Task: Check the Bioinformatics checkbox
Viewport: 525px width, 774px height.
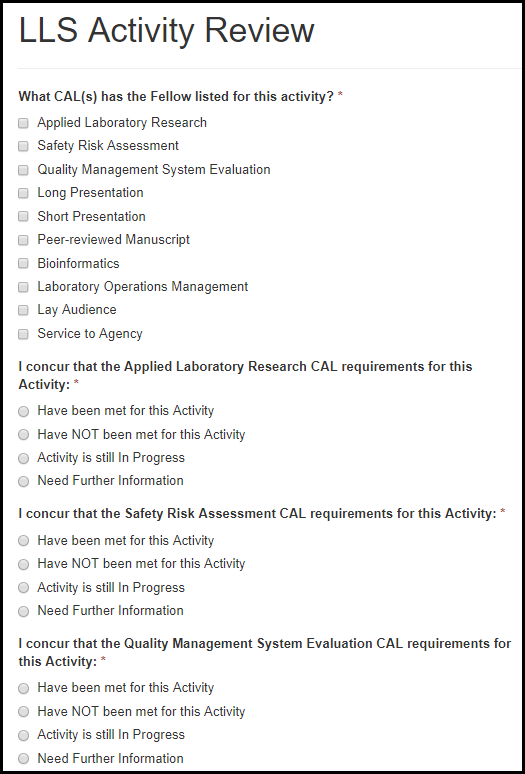Action: [23, 264]
